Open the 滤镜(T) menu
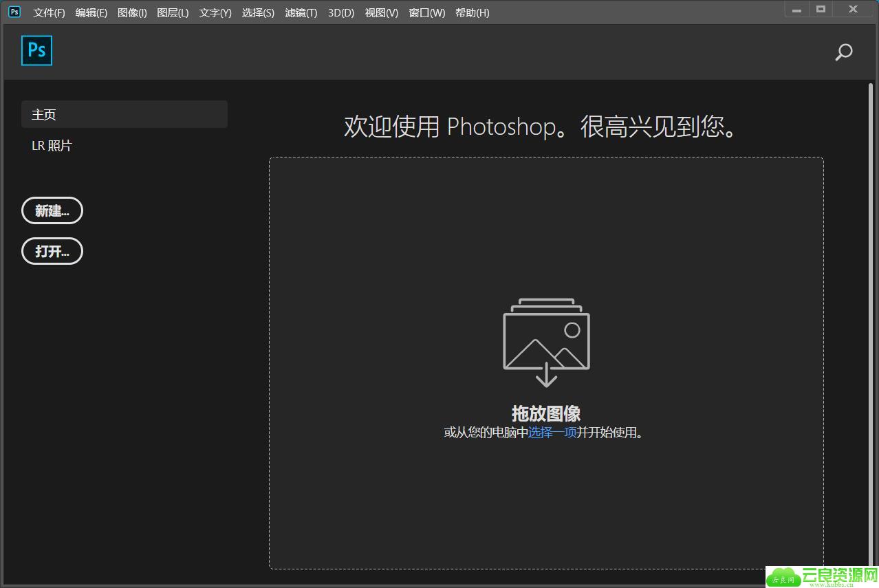The image size is (879, 588). tap(301, 13)
